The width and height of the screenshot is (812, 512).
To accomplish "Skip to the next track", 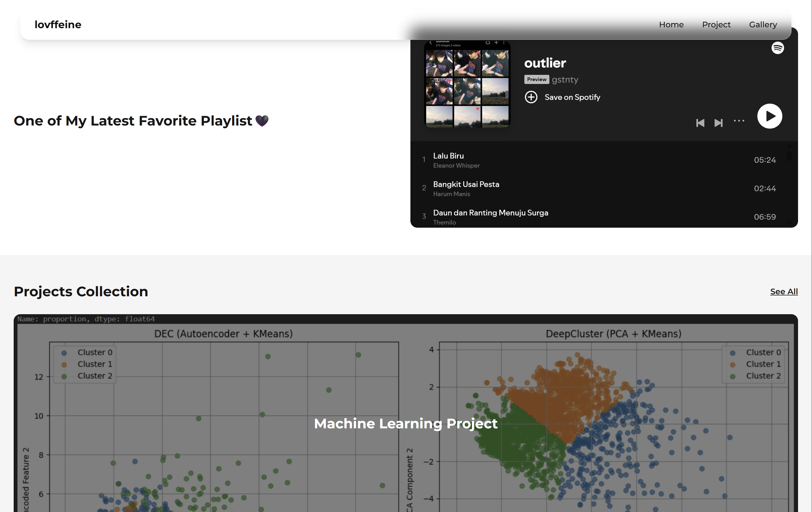I will click(718, 123).
